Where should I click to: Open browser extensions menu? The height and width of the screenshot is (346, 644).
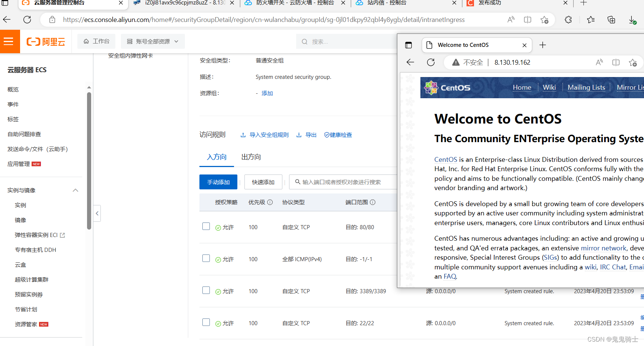pyautogui.click(x=568, y=20)
